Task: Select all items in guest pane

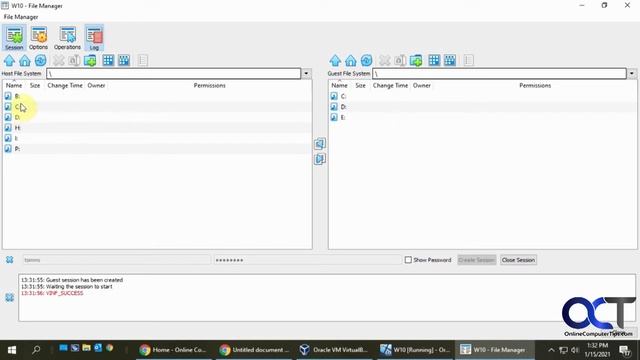Action: [x=434, y=60]
